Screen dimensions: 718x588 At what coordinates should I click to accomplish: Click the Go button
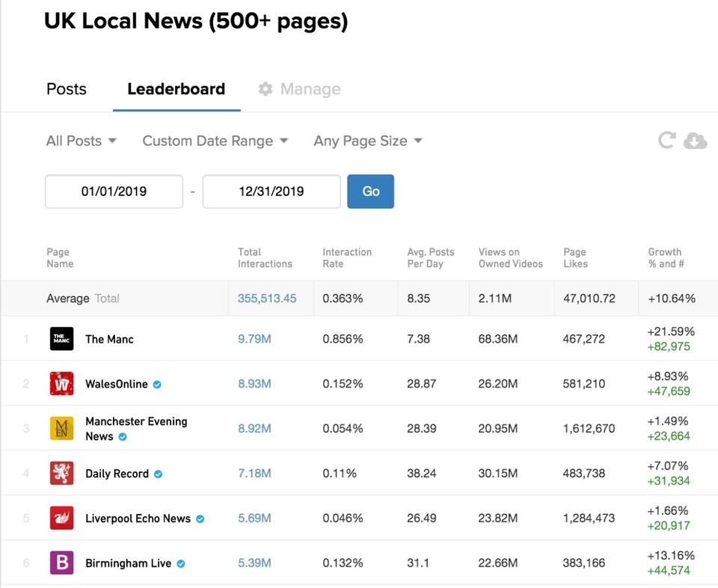[370, 192]
